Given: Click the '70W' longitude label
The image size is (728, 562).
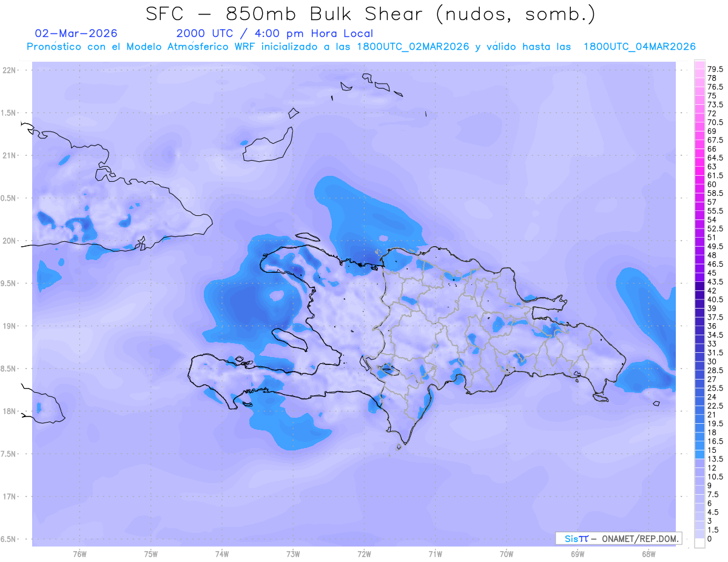Looking at the screenshot, I should [507, 554].
